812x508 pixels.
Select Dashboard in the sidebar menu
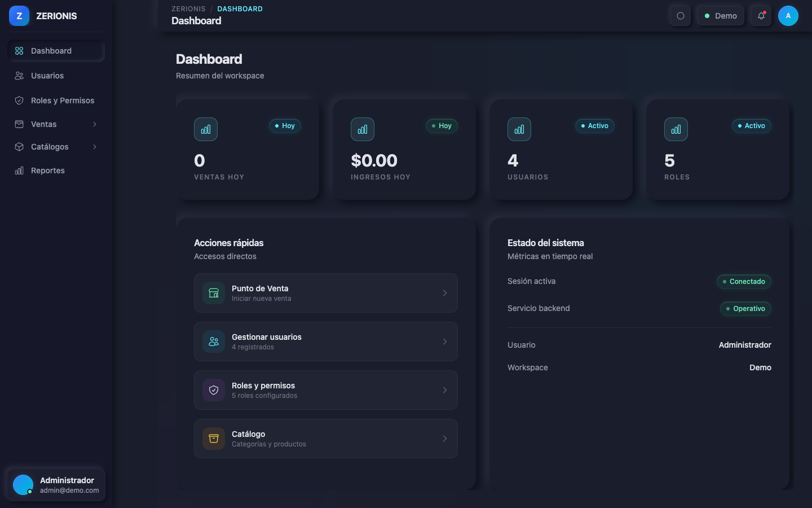coord(56,51)
